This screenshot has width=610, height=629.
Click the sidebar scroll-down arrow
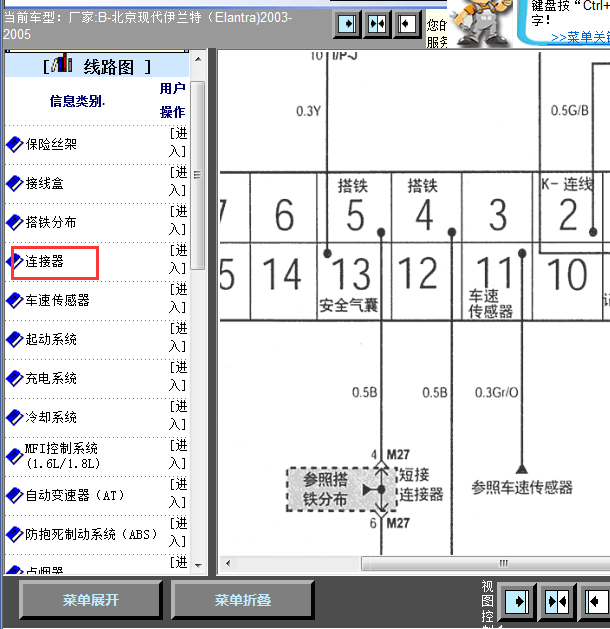(198, 566)
